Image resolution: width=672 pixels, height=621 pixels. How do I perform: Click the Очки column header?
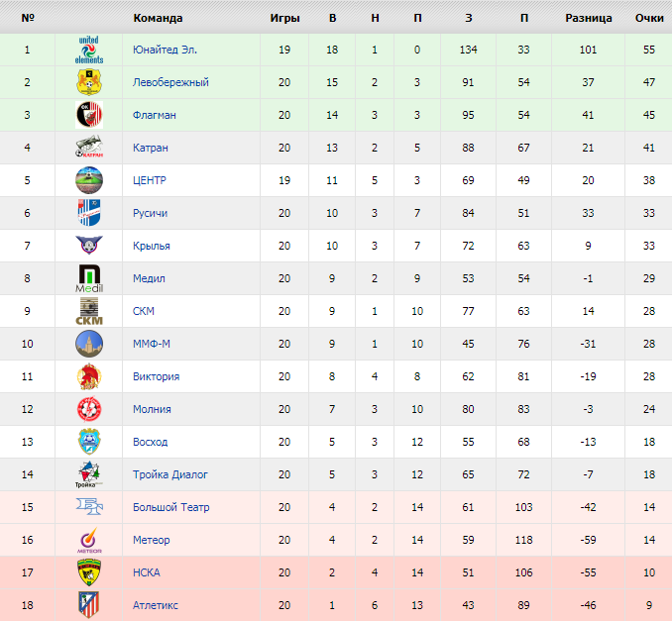point(649,18)
